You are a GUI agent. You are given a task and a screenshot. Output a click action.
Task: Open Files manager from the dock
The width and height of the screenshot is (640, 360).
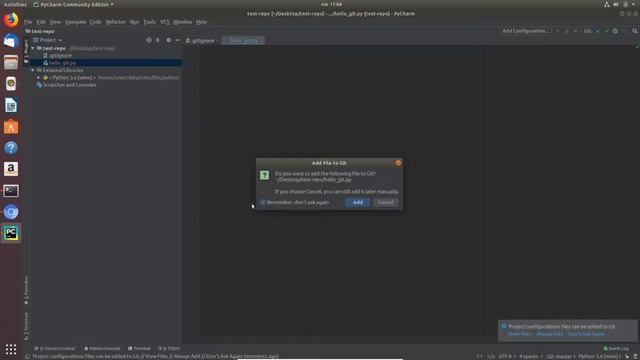11,62
